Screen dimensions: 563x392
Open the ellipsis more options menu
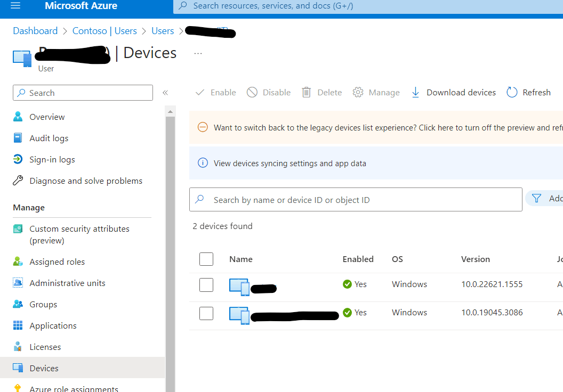(x=198, y=53)
